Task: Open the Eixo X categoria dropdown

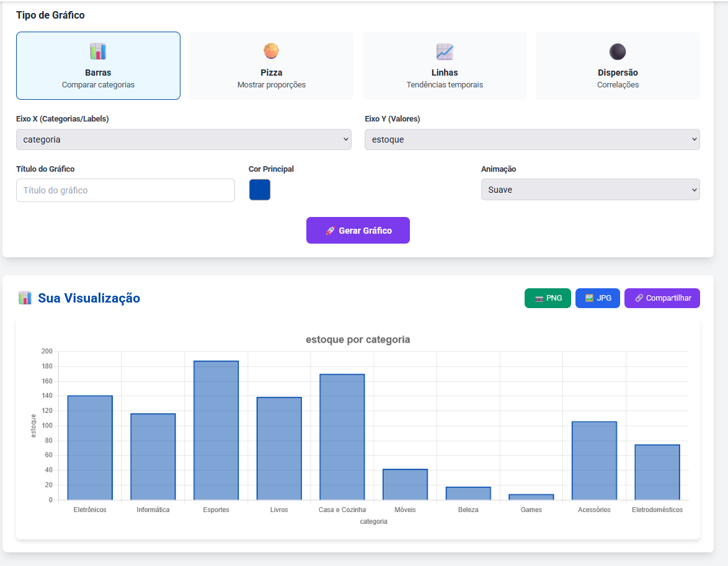Action: (184, 139)
